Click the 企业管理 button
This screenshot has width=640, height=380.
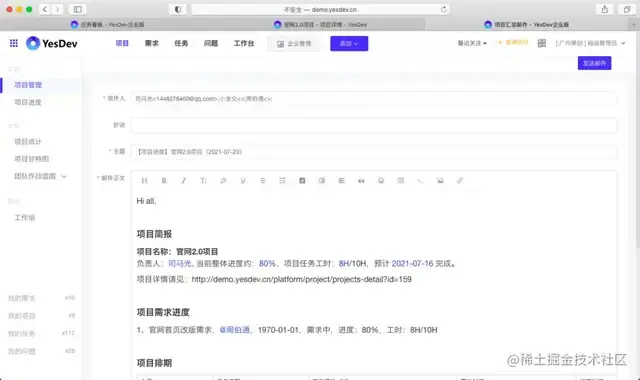click(x=294, y=44)
